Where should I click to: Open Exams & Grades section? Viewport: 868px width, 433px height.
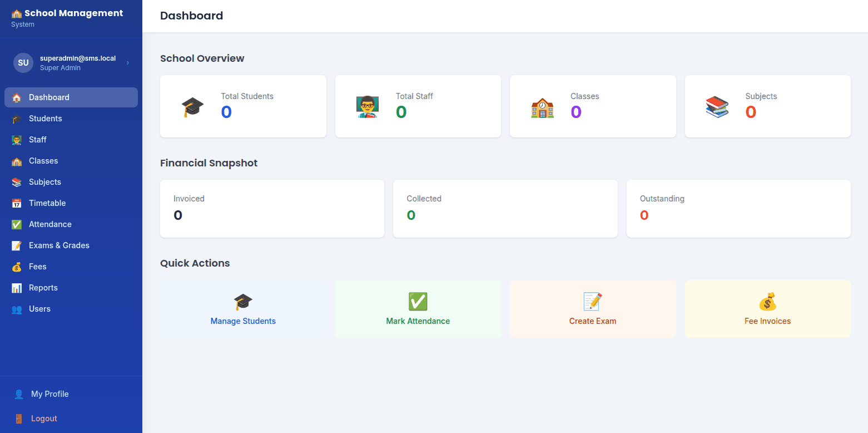click(71, 245)
